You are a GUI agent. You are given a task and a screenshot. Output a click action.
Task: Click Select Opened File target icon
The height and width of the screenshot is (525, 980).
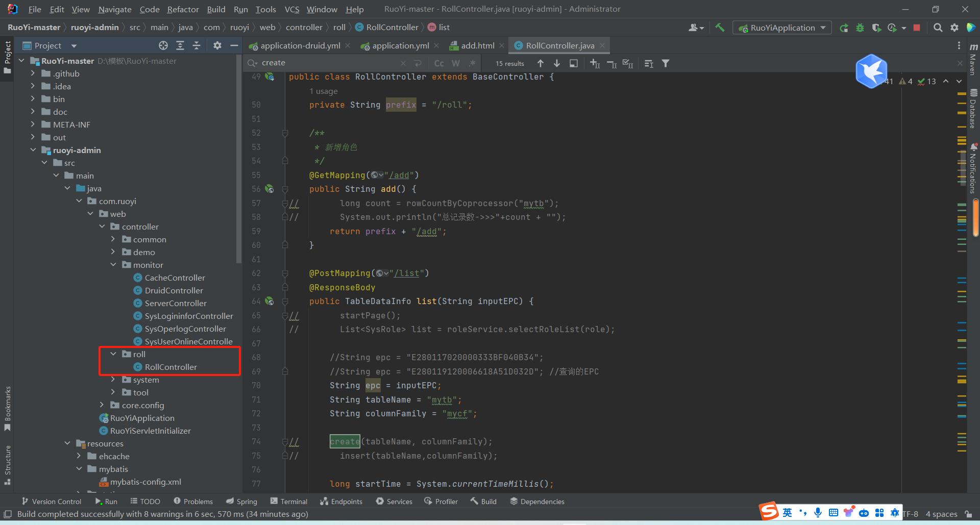163,45
